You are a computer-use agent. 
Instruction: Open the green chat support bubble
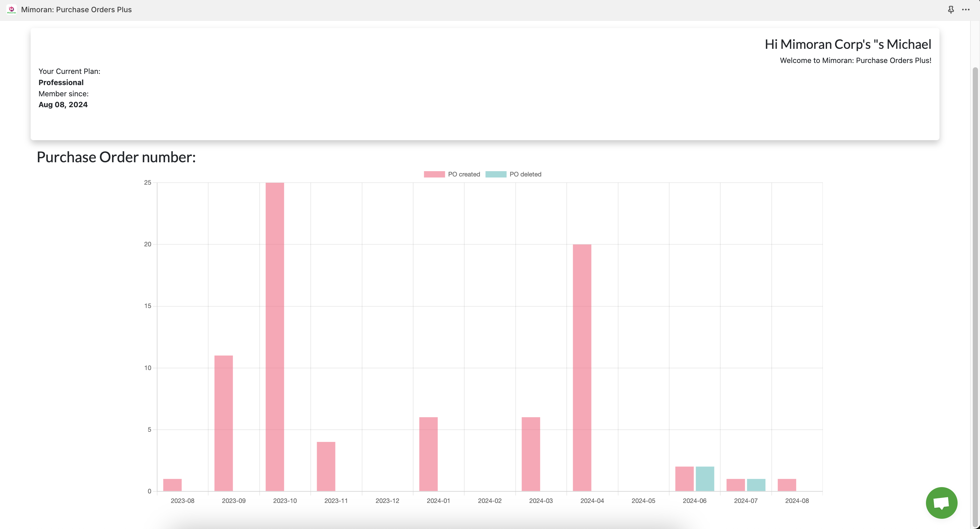click(x=941, y=503)
